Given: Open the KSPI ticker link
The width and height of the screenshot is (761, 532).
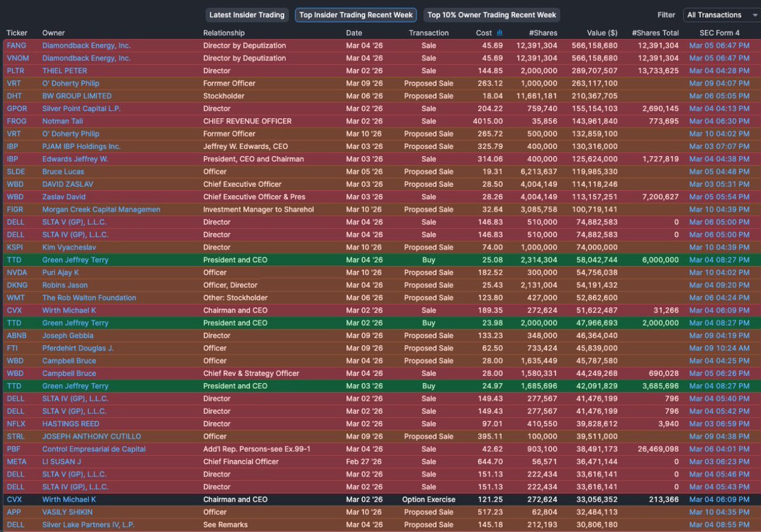Looking at the screenshot, I should (15, 247).
